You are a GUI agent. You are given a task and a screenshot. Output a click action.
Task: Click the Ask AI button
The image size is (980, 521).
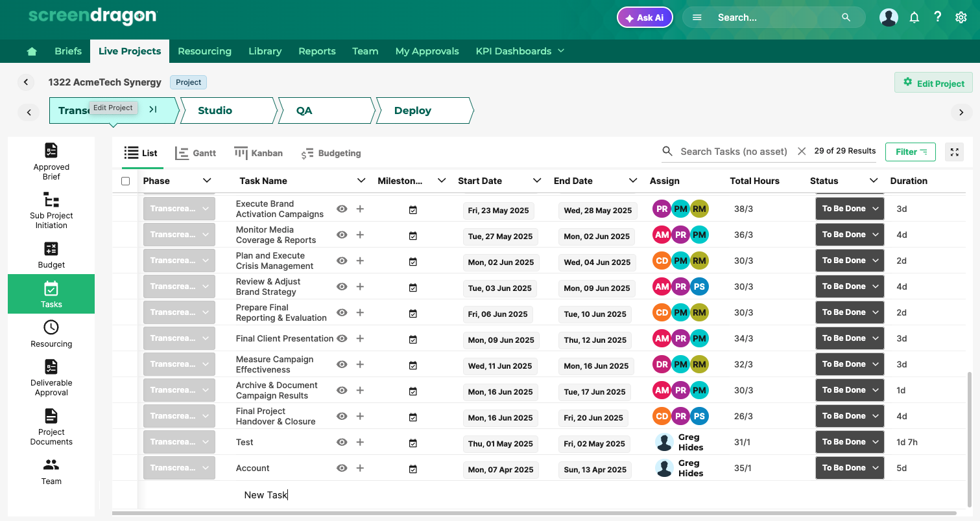(645, 17)
